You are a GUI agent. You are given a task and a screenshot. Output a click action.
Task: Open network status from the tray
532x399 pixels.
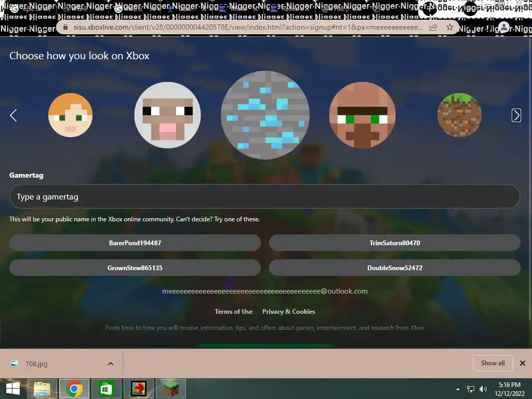tap(471, 389)
